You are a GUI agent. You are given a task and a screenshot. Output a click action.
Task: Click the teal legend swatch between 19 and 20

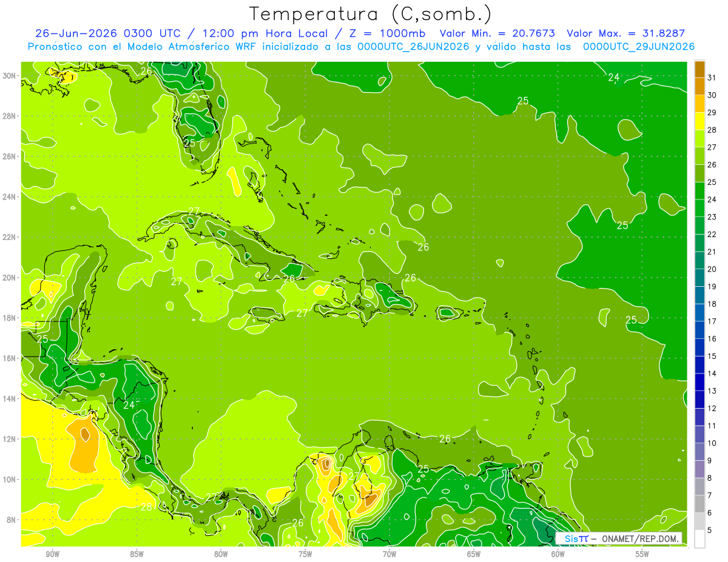pos(699,278)
